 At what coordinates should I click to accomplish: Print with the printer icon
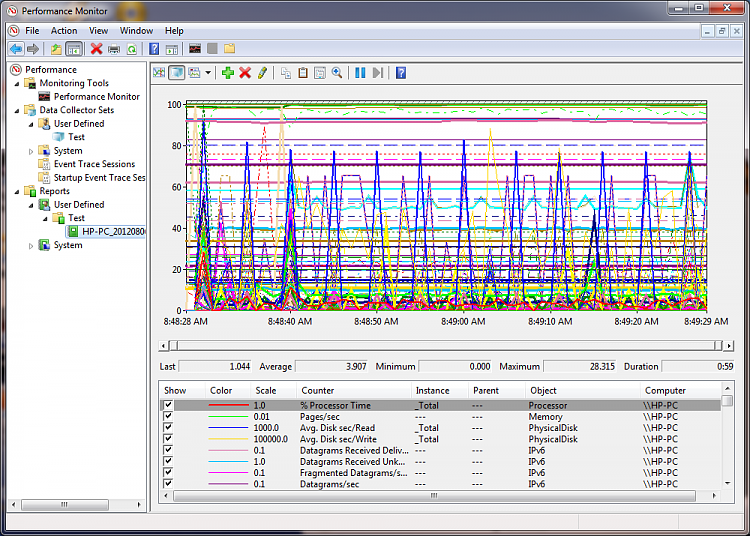click(114, 49)
